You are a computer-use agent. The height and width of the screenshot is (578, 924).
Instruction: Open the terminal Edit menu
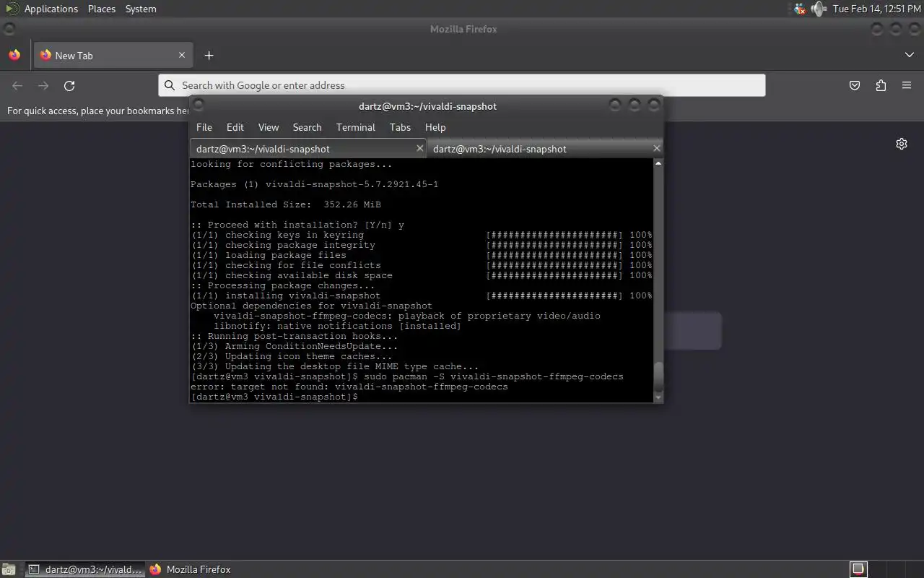[x=235, y=127]
